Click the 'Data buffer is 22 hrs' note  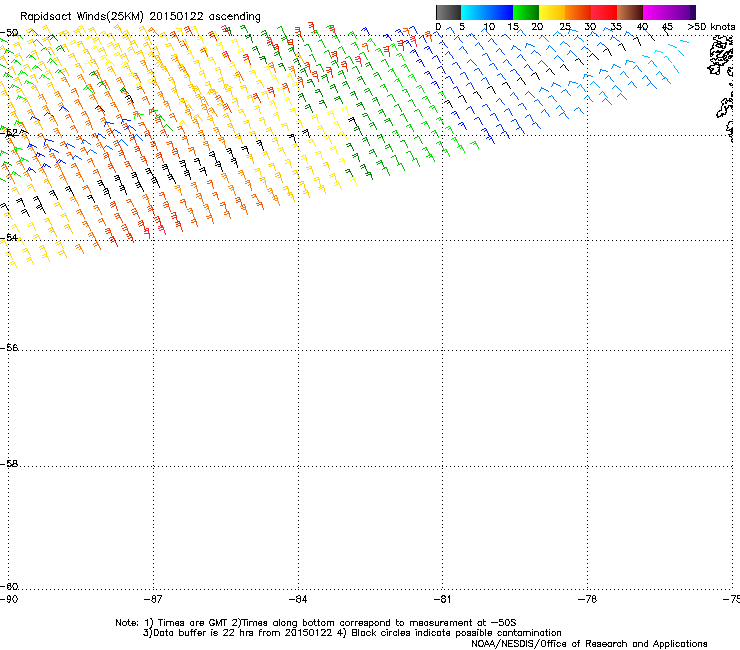202,633
